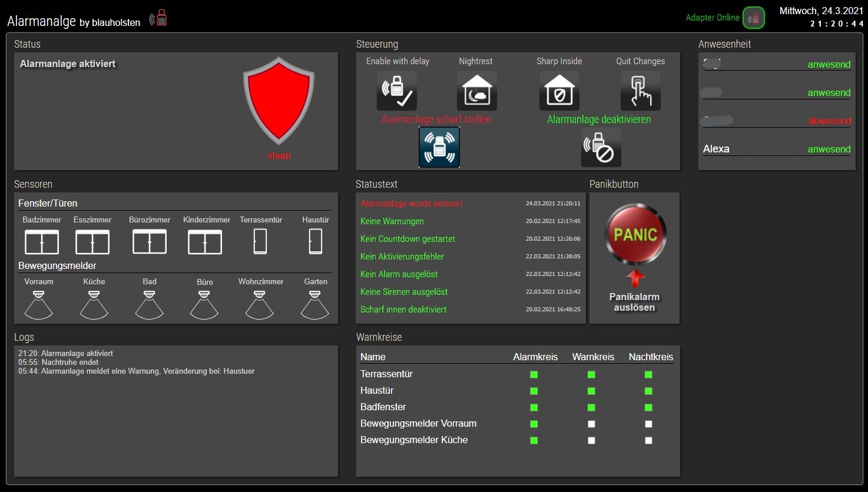Click the Quit Changes hand icon
The height and width of the screenshot is (492, 868).
(641, 91)
